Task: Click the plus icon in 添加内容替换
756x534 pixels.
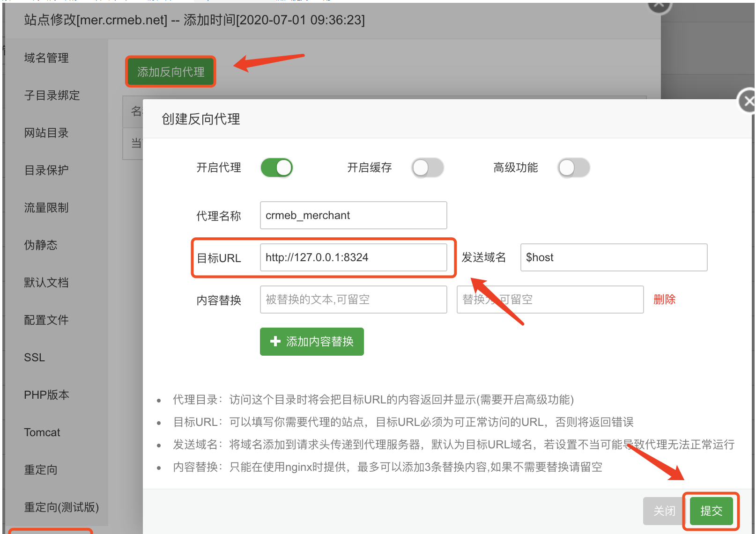Action: point(275,342)
